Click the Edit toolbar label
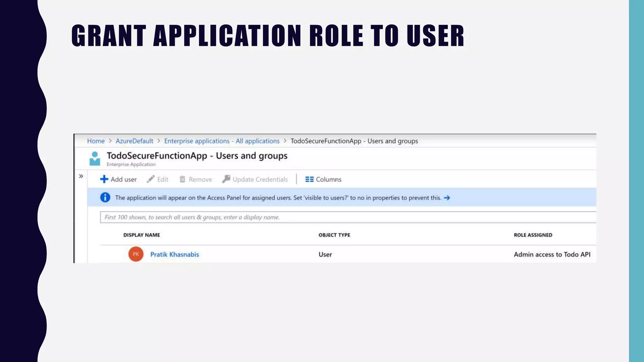Viewport: 644px width, 362px height. point(163,179)
